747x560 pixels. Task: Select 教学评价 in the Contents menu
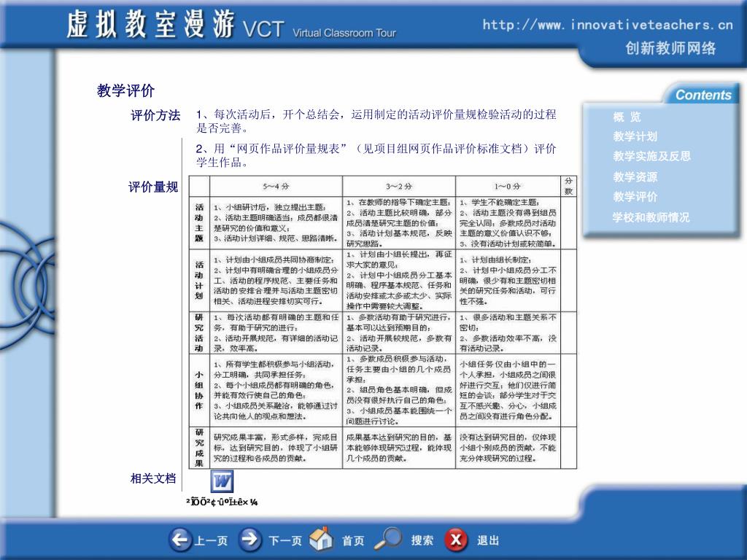pyautogui.click(x=635, y=197)
